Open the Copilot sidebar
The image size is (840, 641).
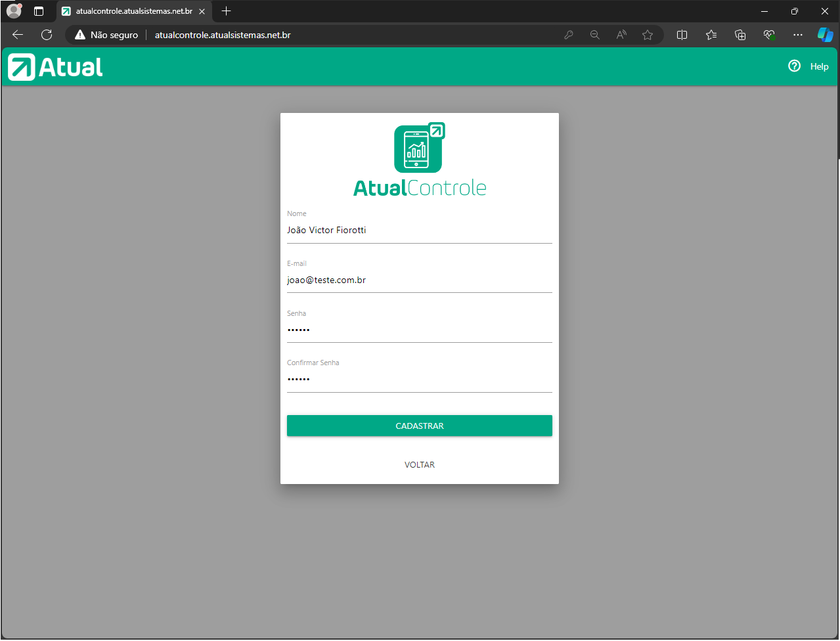tap(825, 35)
